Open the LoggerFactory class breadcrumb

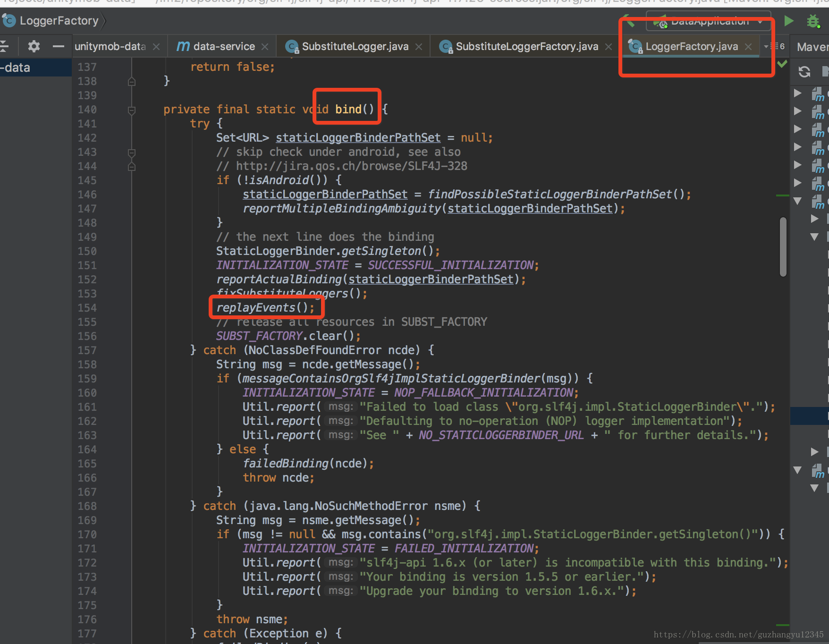tap(51, 21)
